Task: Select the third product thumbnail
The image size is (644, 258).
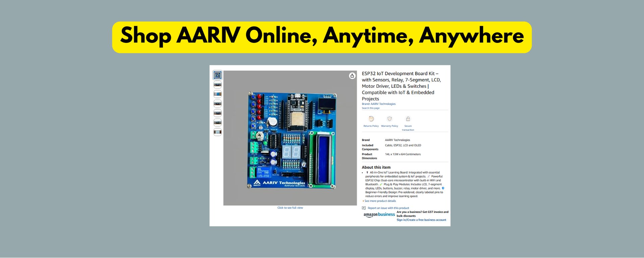Action: (217, 94)
